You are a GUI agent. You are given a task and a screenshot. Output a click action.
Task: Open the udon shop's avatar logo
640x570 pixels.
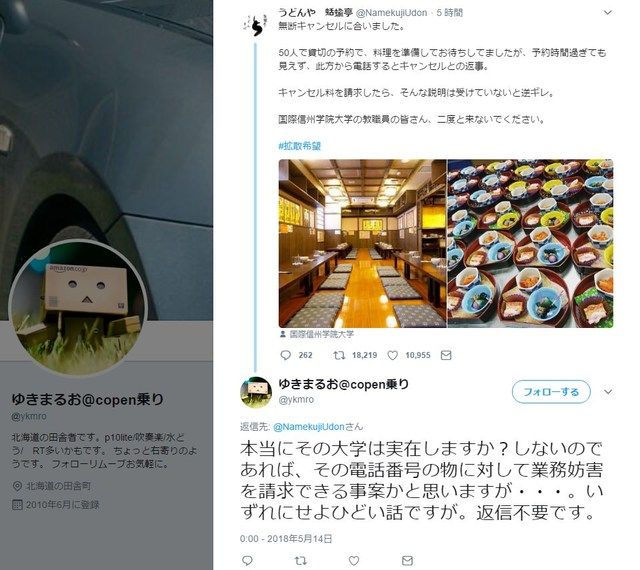tap(256, 24)
